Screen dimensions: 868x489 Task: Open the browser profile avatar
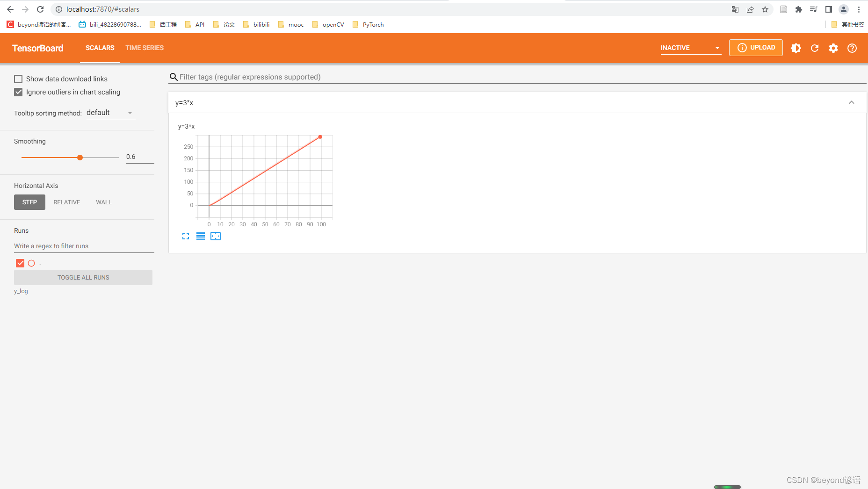tap(844, 9)
